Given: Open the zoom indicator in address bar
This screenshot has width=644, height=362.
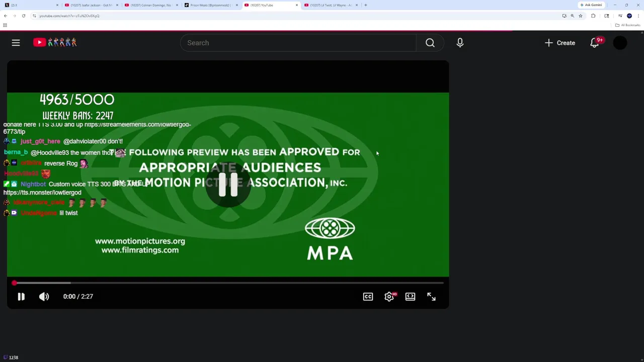Looking at the screenshot, I should point(572,16).
